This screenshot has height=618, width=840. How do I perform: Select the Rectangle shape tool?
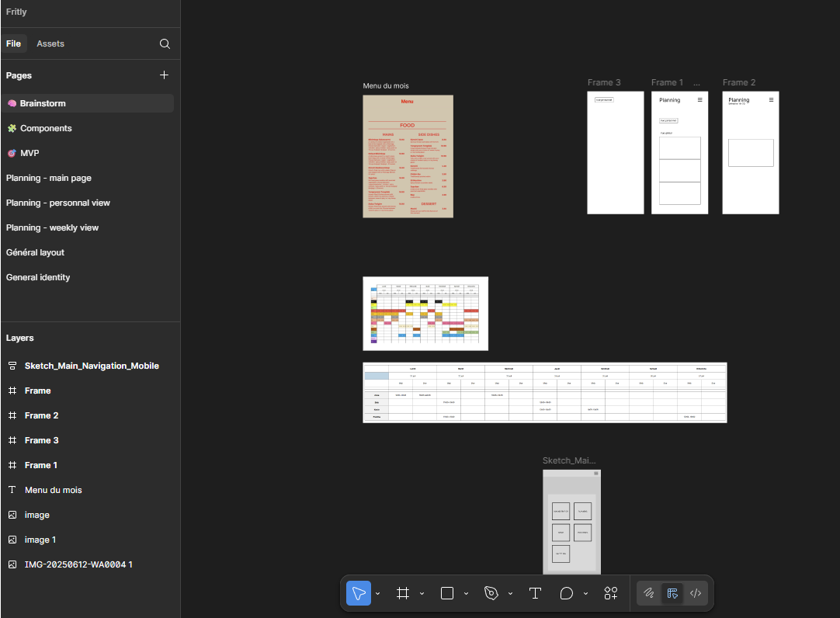pyautogui.click(x=447, y=593)
